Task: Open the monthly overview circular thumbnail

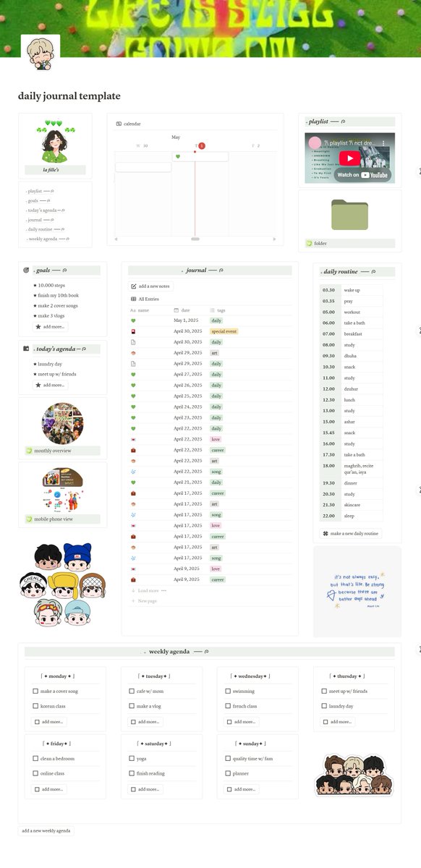Action: (x=62, y=423)
